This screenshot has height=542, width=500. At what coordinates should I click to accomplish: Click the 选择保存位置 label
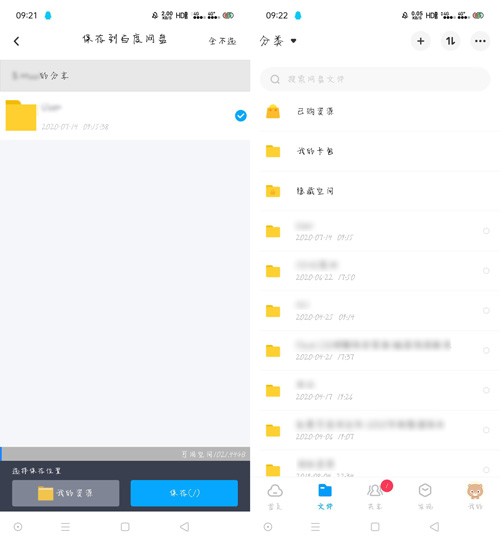coord(36,471)
